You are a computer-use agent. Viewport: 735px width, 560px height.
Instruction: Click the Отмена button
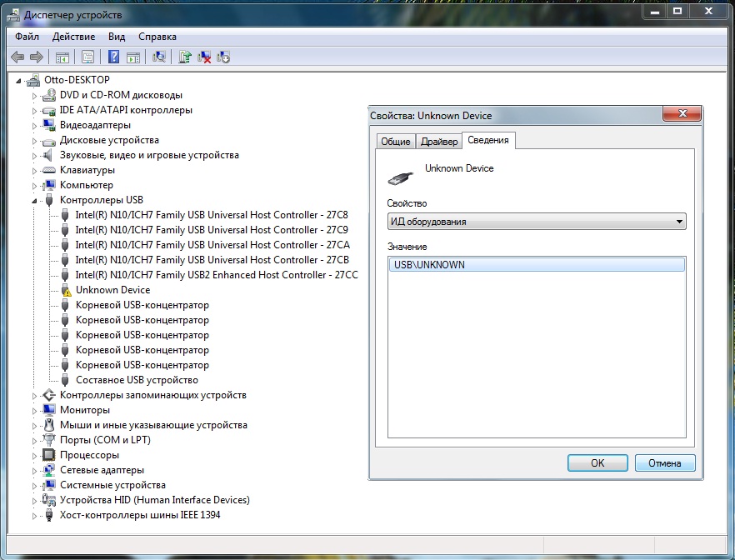click(x=665, y=463)
